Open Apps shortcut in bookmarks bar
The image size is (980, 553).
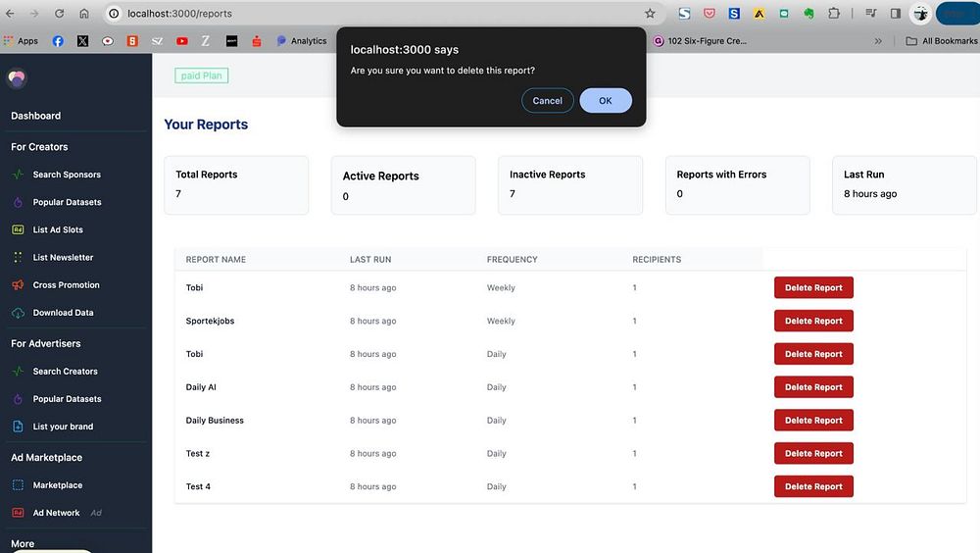pyautogui.click(x=21, y=40)
